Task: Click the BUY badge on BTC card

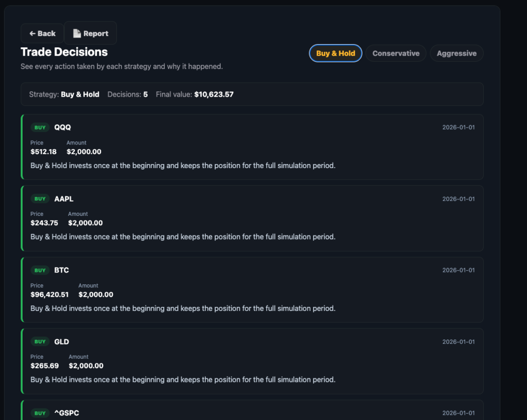Action: pyautogui.click(x=40, y=270)
